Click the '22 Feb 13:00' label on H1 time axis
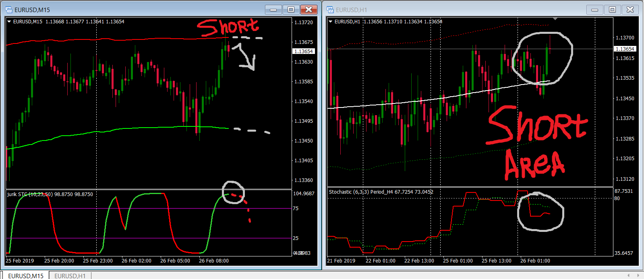644x279 pixels. (x=419, y=261)
